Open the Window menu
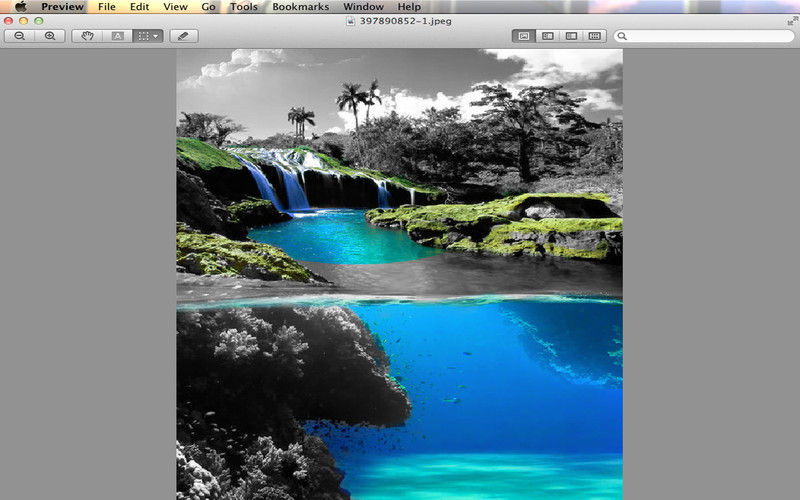The image size is (800, 500). pyautogui.click(x=363, y=7)
